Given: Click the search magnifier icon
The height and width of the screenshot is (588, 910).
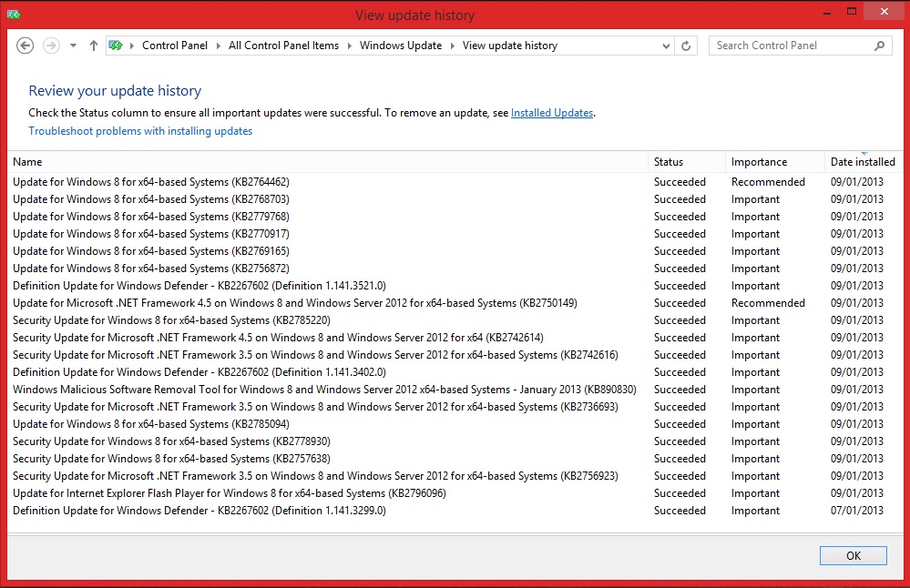Looking at the screenshot, I should coord(879,45).
